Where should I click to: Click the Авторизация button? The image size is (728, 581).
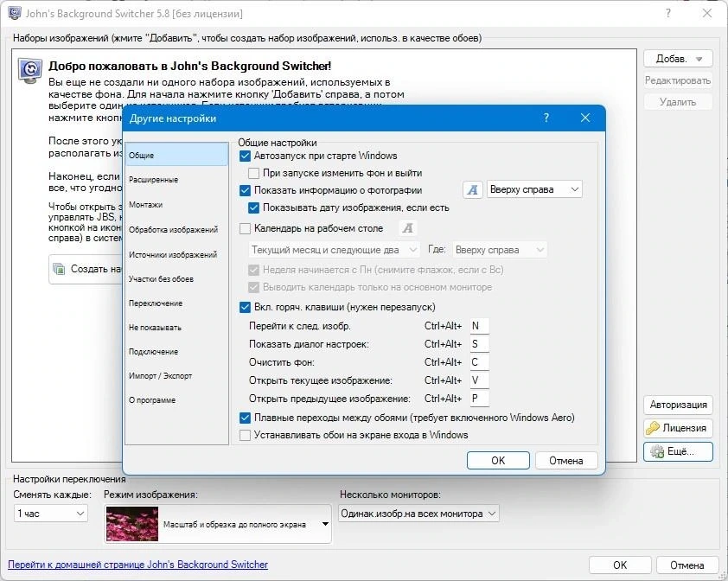tap(678, 405)
